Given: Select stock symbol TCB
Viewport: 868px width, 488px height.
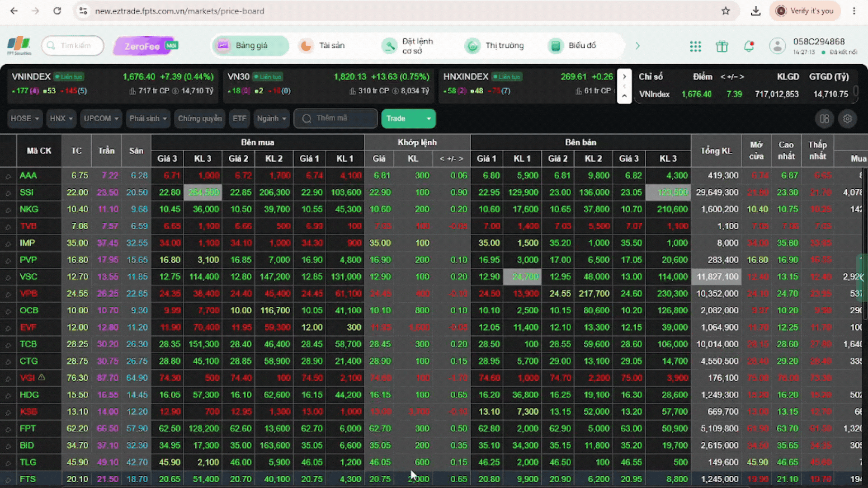Looking at the screenshot, I should 28,344.
